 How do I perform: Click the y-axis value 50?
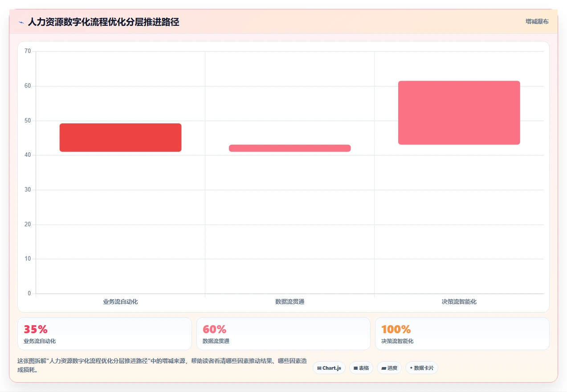pyautogui.click(x=28, y=121)
